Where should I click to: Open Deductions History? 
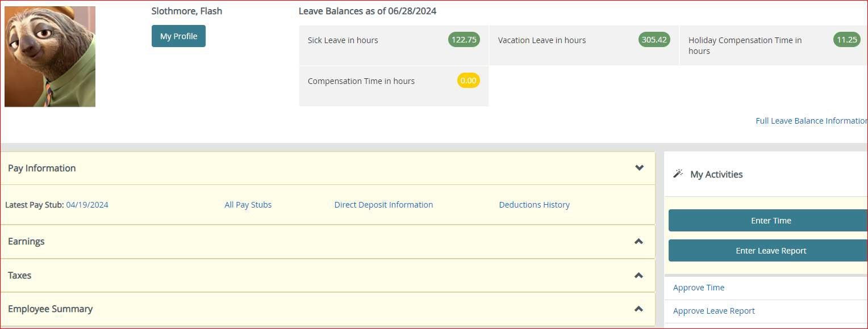click(534, 204)
